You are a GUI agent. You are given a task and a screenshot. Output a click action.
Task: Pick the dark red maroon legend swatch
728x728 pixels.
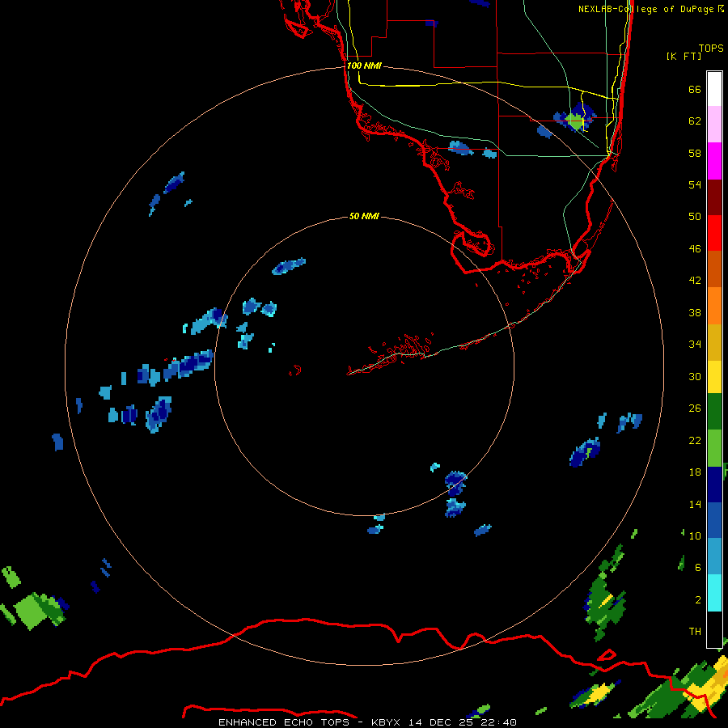click(714, 197)
